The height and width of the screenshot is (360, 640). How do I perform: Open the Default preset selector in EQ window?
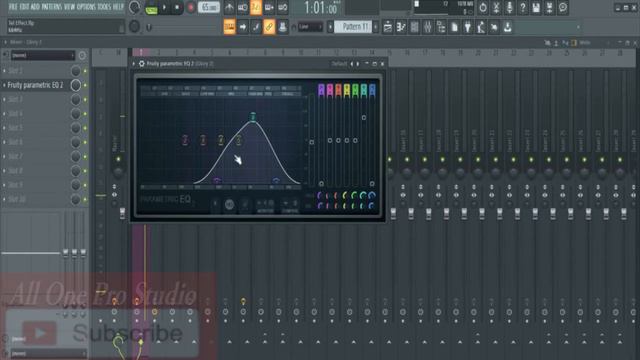tap(338, 64)
